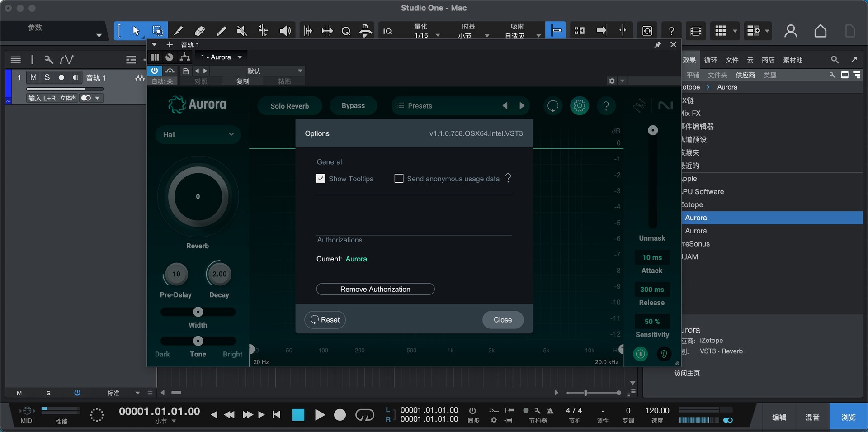Image resolution: width=868 pixels, height=432 pixels.
Task: Switch to the 文件 browser tab
Action: (732, 60)
